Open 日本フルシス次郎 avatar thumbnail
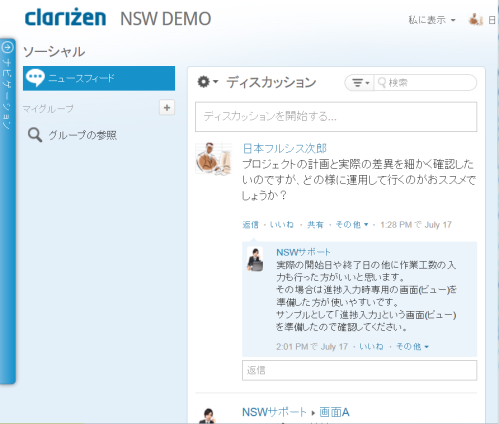The height and width of the screenshot is (424, 499). (x=214, y=159)
